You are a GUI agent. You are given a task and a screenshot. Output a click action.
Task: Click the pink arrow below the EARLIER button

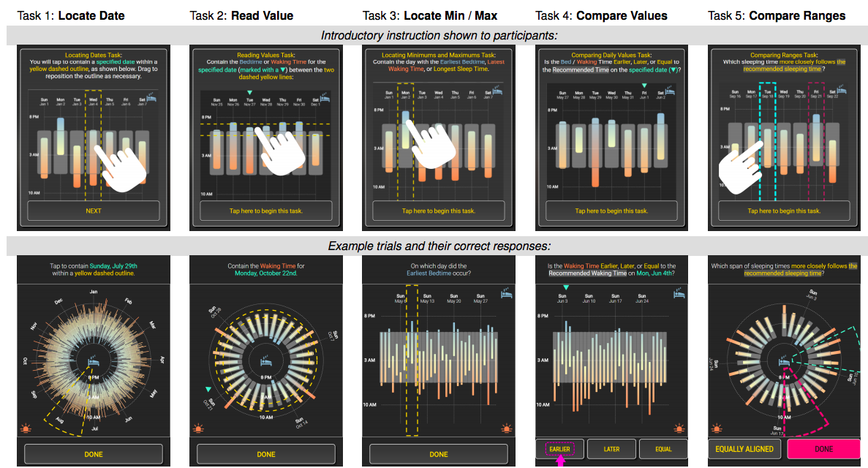click(x=561, y=461)
